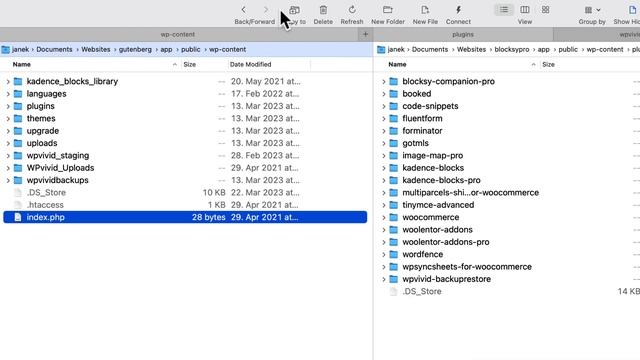The height and width of the screenshot is (360, 640).
Task: Expand the languages folder
Action: (8, 94)
